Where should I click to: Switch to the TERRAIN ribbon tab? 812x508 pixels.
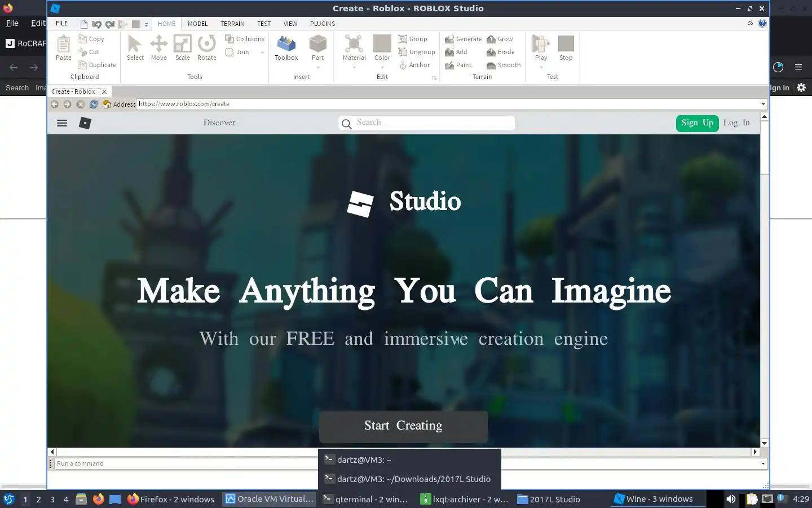pos(232,24)
